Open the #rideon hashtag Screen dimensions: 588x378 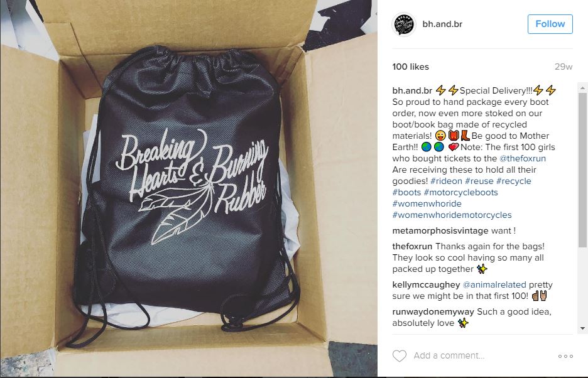[x=446, y=181]
